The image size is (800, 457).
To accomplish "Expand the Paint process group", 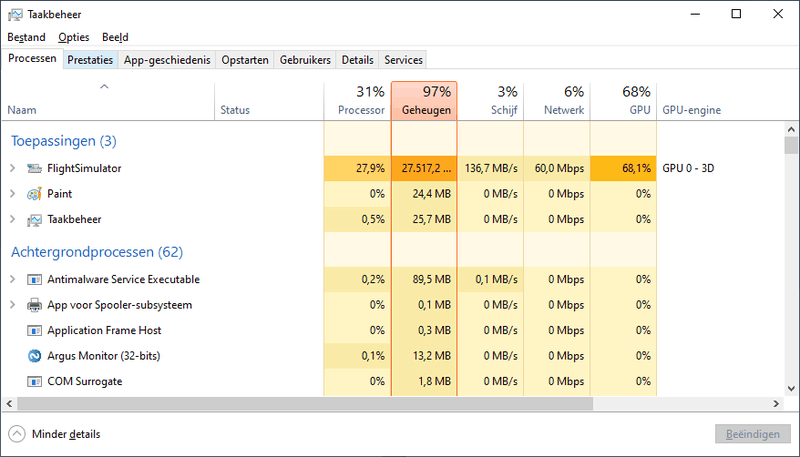I will (x=13, y=193).
